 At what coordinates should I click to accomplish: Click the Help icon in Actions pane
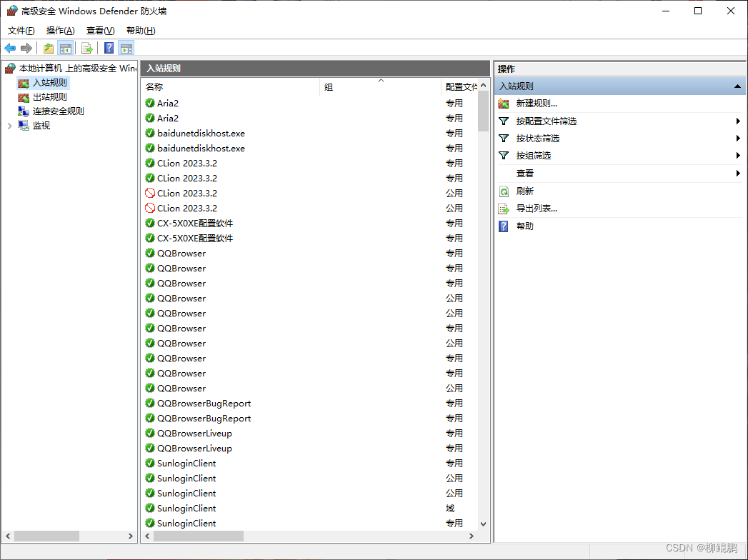504,226
